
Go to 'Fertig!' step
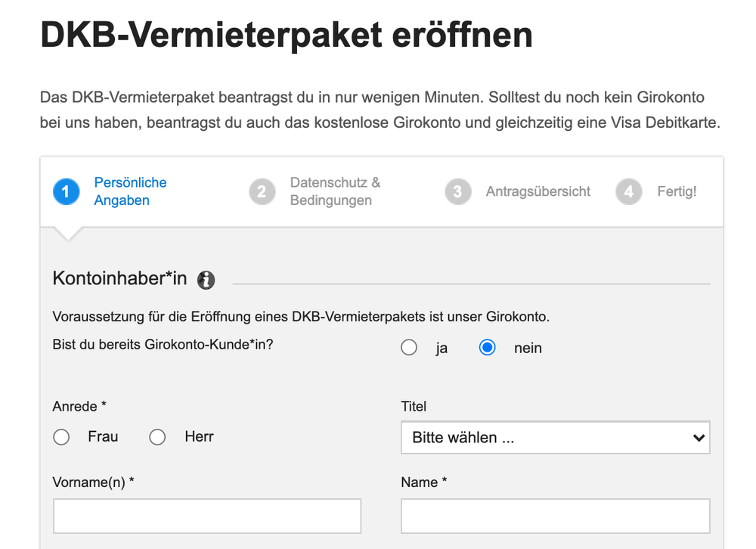[677, 191]
